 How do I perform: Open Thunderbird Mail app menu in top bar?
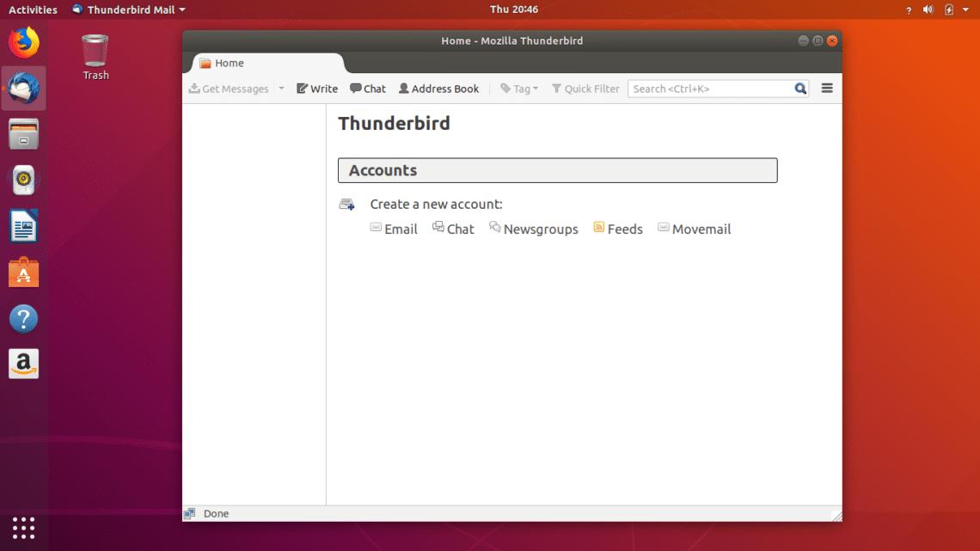point(129,9)
